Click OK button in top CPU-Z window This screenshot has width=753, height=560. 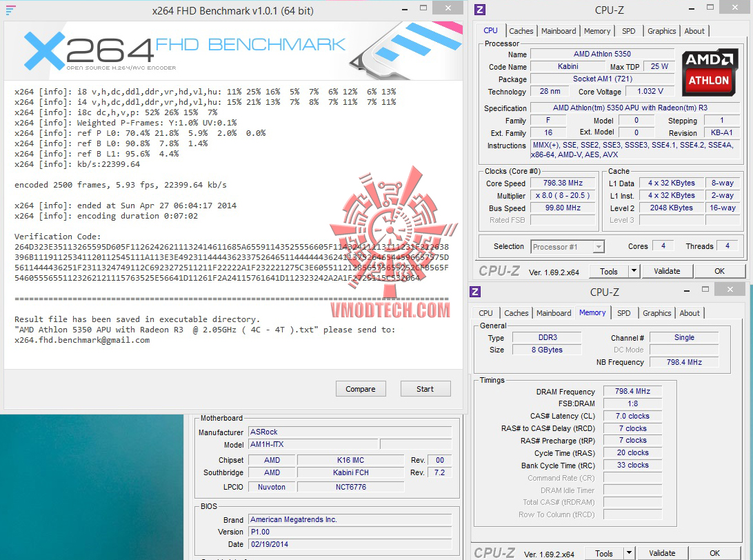point(719,271)
